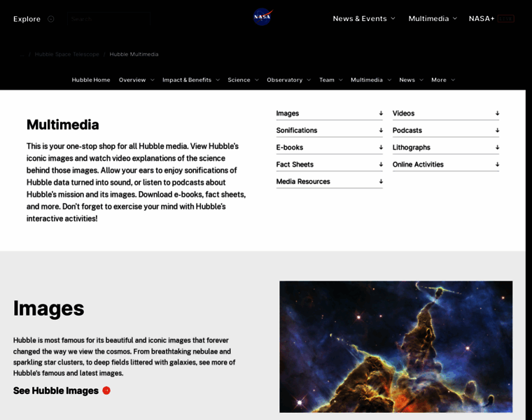Screen dimensions: 532x420
Task: Open Hubble Home in the sub navigation
Action: [91, 80]
